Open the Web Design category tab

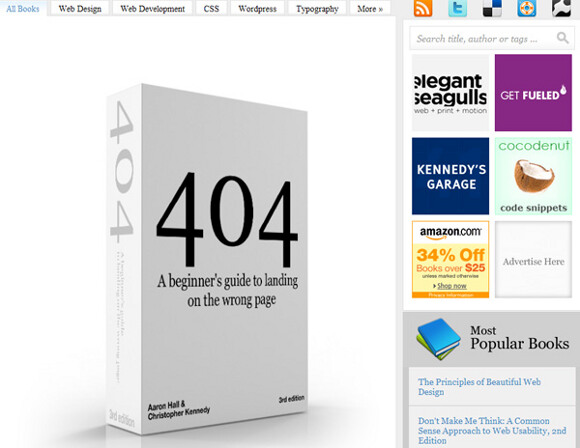[80, 9]
